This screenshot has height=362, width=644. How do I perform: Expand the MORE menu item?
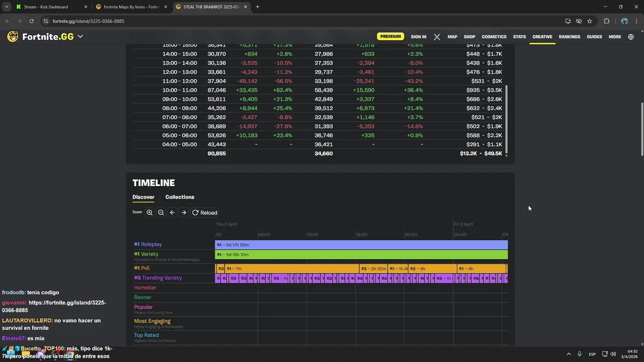click(x=615, y=37)
